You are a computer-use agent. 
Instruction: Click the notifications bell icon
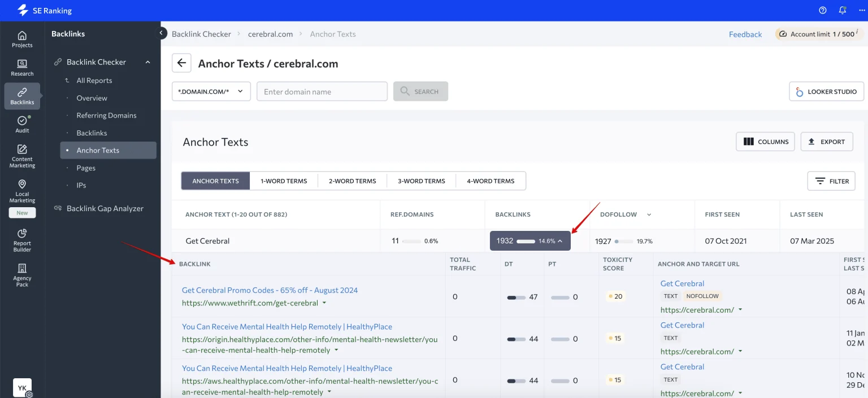click(842, 10)
